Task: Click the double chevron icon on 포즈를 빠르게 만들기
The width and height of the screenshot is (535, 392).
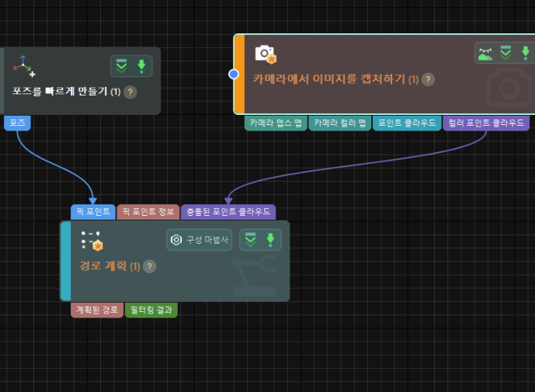Action: tap(121, 66)
